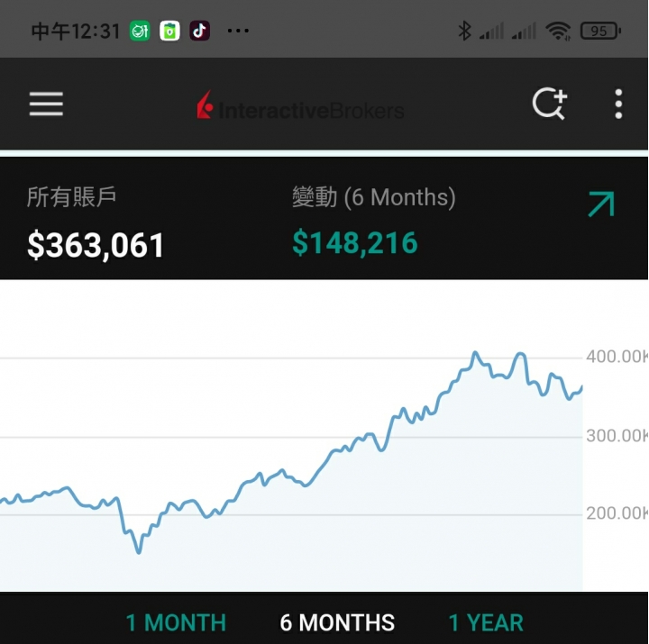Tap the TikTok notification icon
Image resolution: width=649 pixels, height=644 pixels.
point(199,31)
